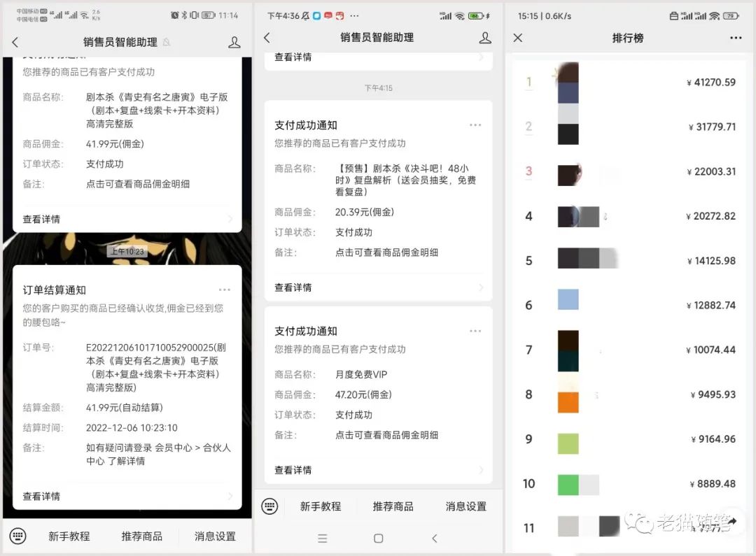Tap the rank 1 user's avatar in 排行榜
The height and width of the screenshot is (556, 756).
pyautogui.click(x=568, y=83)
